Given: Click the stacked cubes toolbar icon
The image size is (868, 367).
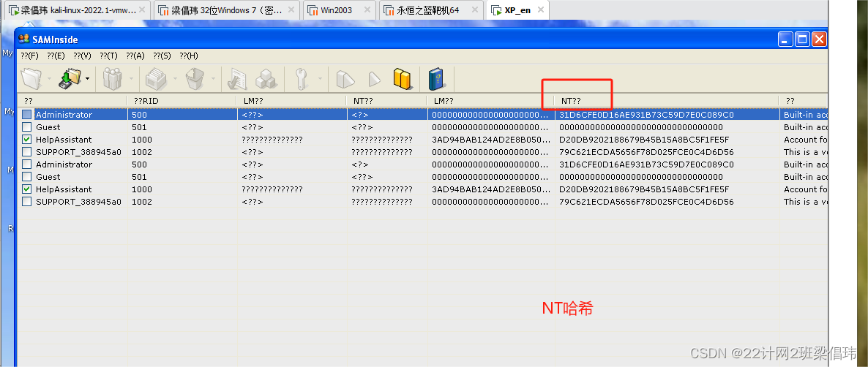Looking at the screenshot, I should [266, 79].
